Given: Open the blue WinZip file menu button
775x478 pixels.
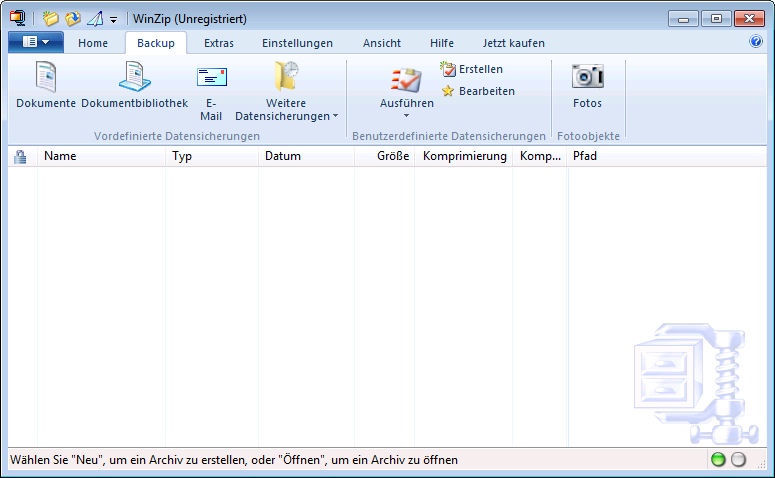Looking at the screenshot, I should click(x=36, y=42).
